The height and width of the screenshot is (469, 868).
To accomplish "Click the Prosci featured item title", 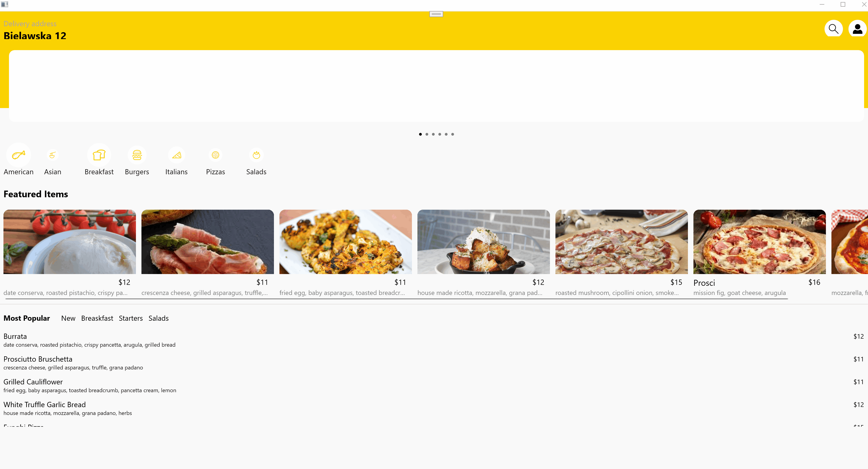I will click(704, 283).
